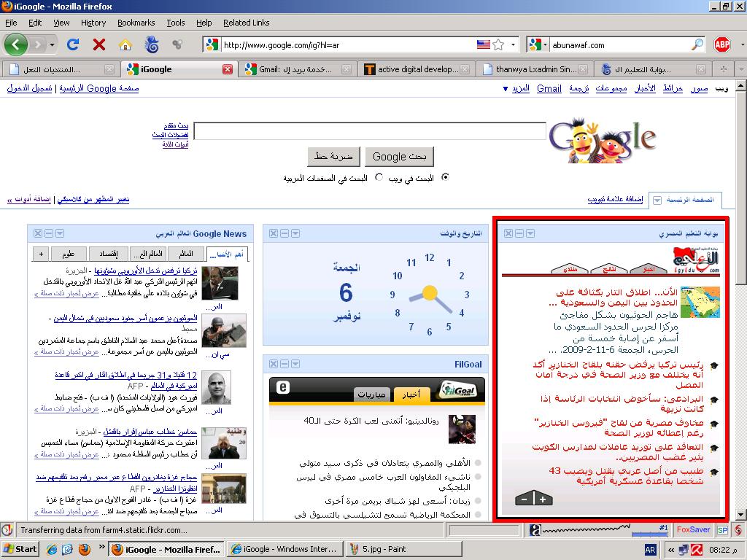Open the Tools menu
The height and width of the screenshot is (560, 747).
coord(175,23)
